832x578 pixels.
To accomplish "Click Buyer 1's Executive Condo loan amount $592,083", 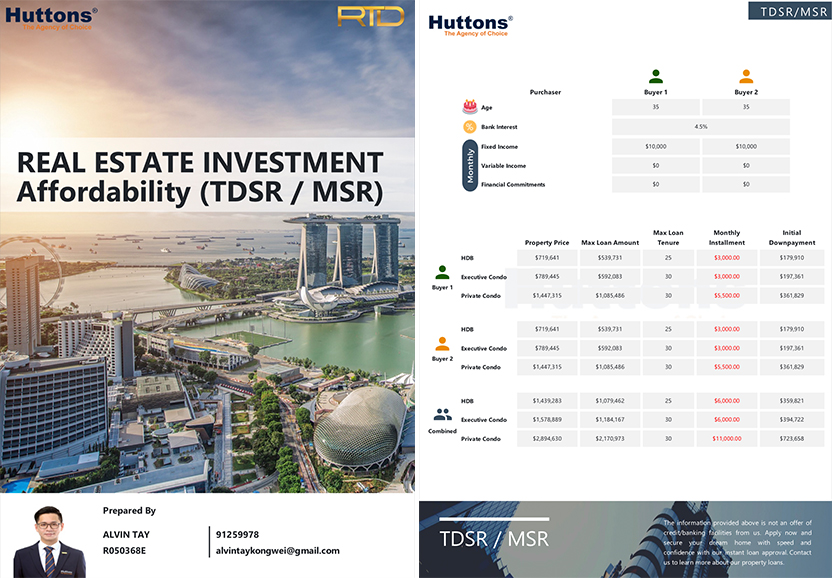I will tap(610, 277).
